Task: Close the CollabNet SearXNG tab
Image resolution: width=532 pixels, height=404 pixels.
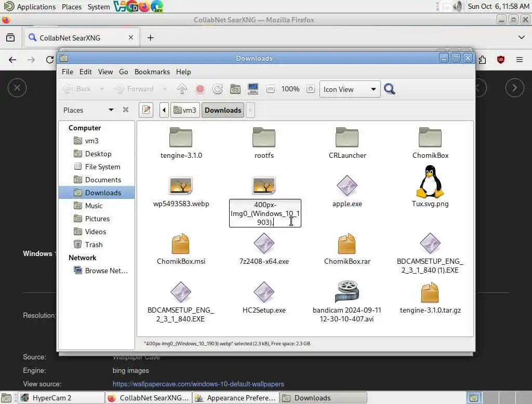Action: 130,38
